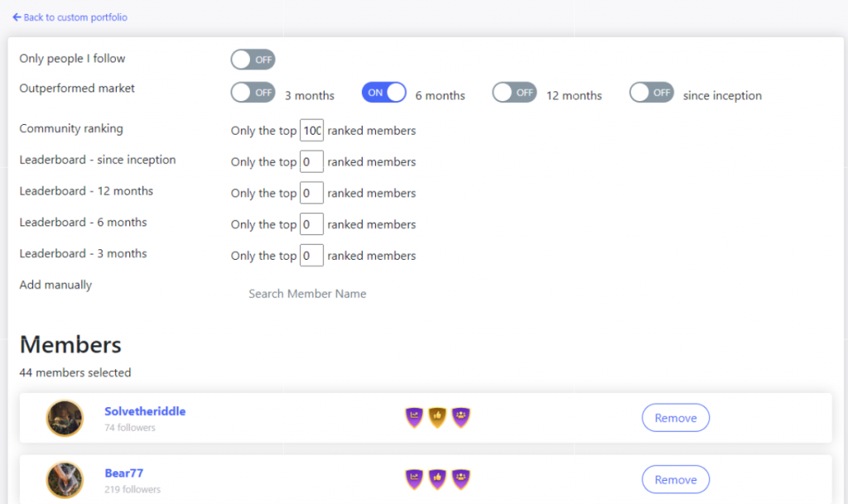
Task: Focus the Community ranking top field
Action: 311,130
